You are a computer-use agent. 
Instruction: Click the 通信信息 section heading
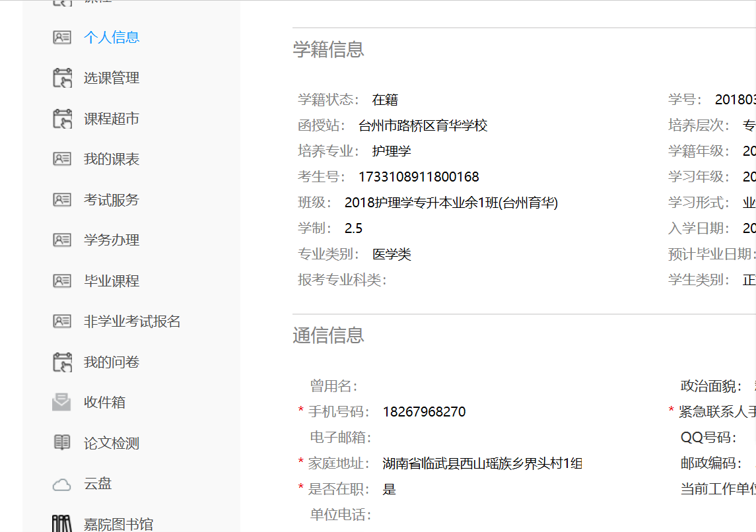(328, 335)
